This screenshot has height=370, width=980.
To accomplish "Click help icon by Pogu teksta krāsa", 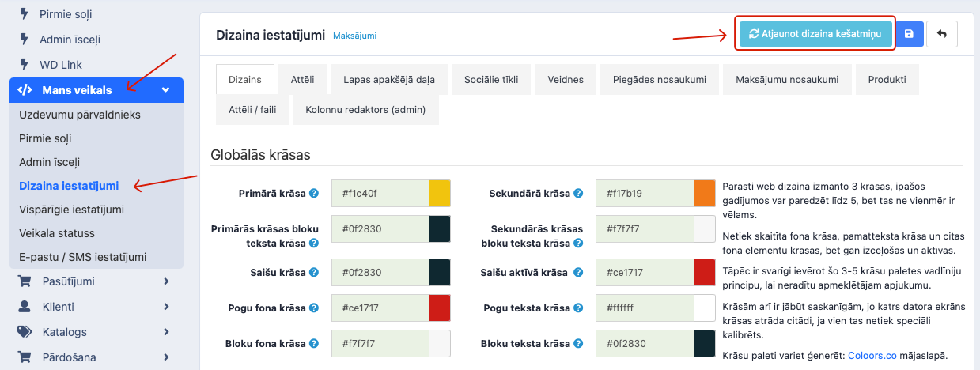I will coord(578,308).
